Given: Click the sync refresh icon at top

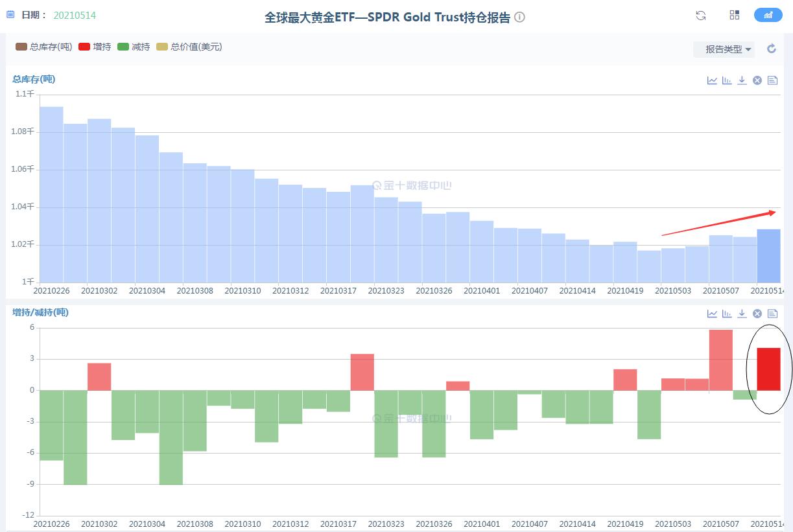Looking at the screenshot, I should [x=700, y=16].
